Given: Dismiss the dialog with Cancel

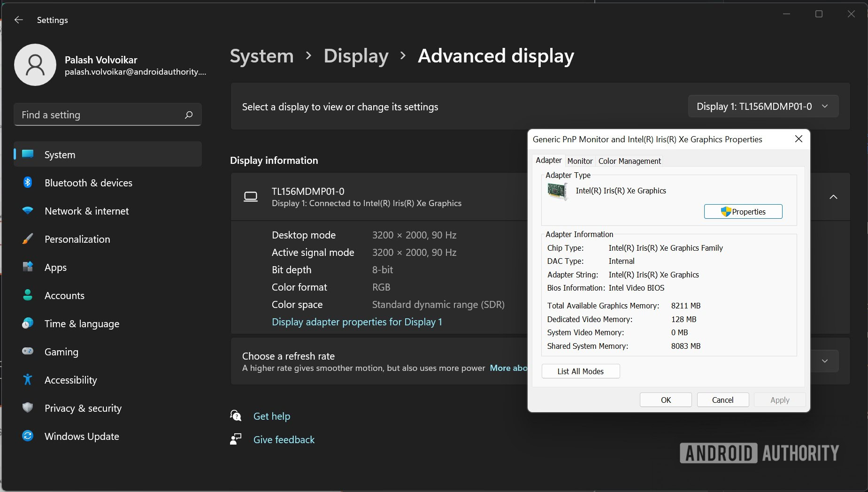Looking at the screenshot, I should pos(722,400).
